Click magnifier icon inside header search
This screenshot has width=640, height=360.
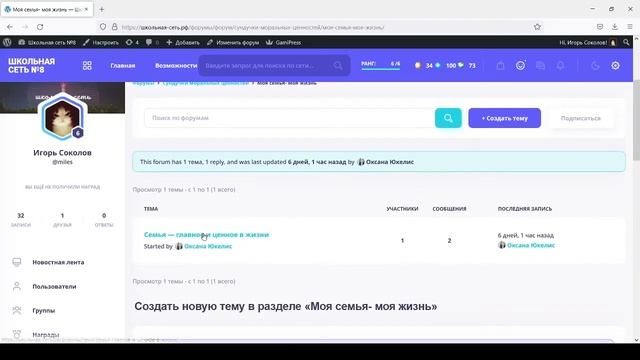point(338,65)
